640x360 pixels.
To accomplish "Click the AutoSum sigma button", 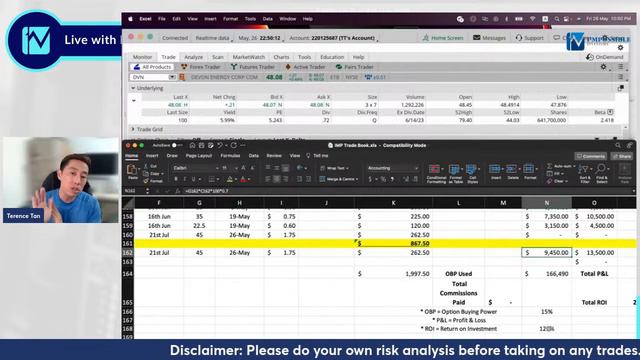I will tap(549, 166).
